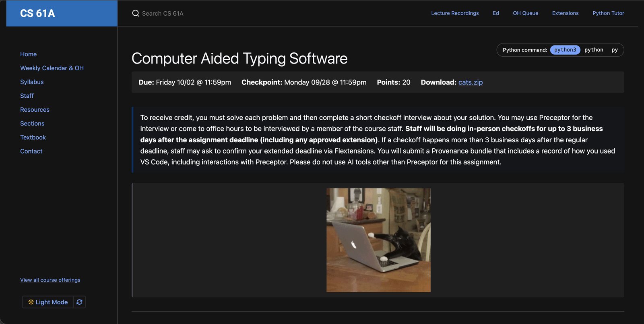
Task: Open the Textbook page
Action: (x=33, y=137)
